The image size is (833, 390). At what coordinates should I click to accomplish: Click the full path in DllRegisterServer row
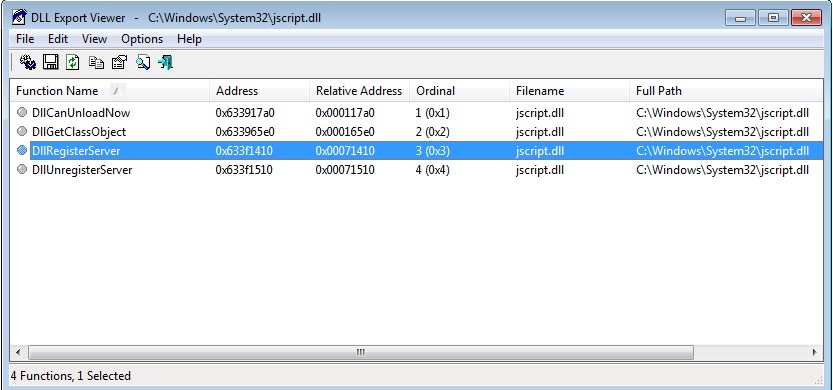722,151
